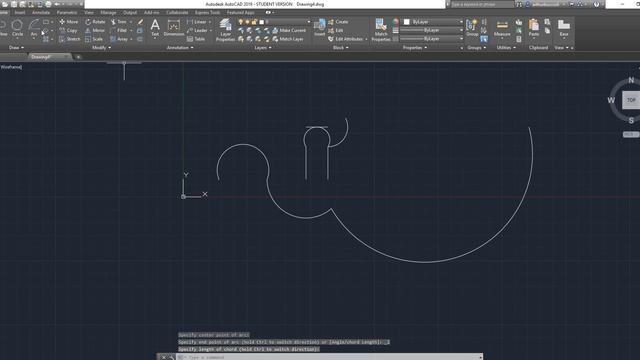This screenshot has height=360, width=640.
Task: Expand the Properties panel
Action: 415,48
